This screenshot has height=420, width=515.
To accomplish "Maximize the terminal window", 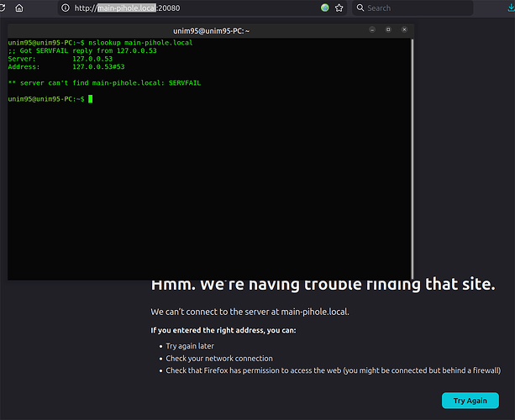I will pos(388,29).
